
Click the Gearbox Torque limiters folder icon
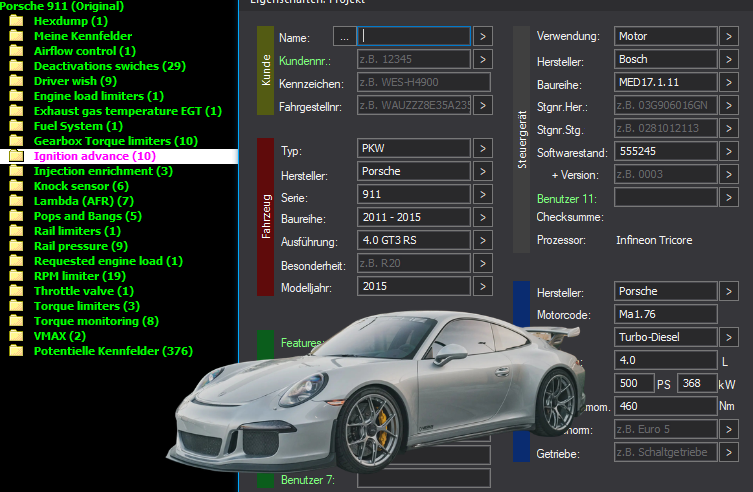click(x=16, y=141)
